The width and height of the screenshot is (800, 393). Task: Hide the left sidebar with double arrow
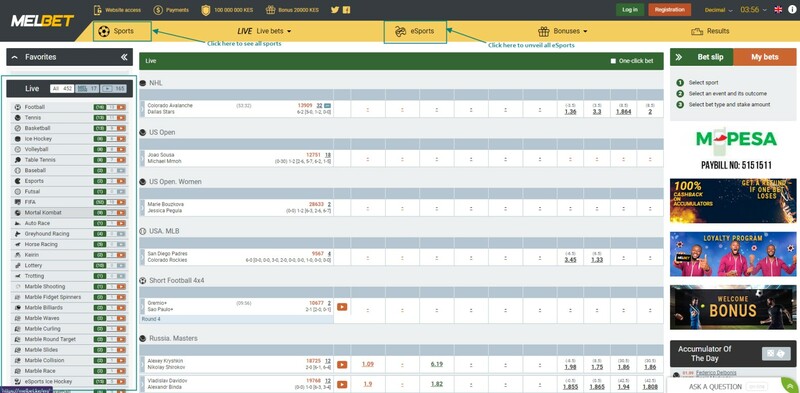point(124,57)
